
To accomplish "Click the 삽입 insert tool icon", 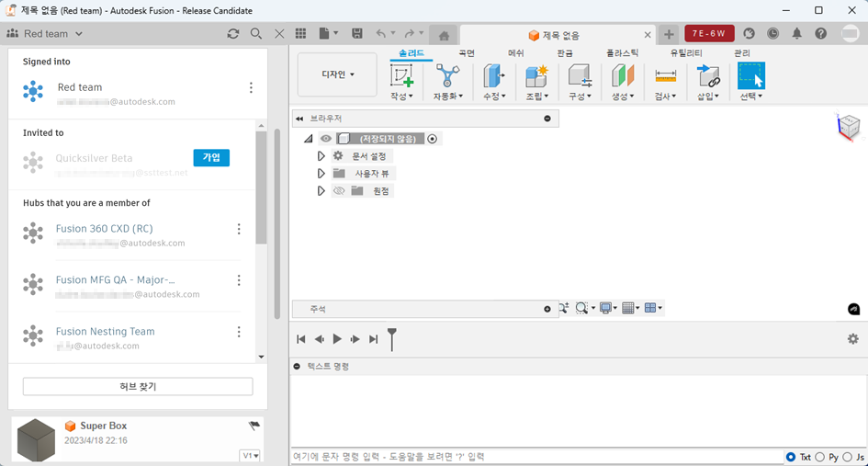I will coord(708,76).
